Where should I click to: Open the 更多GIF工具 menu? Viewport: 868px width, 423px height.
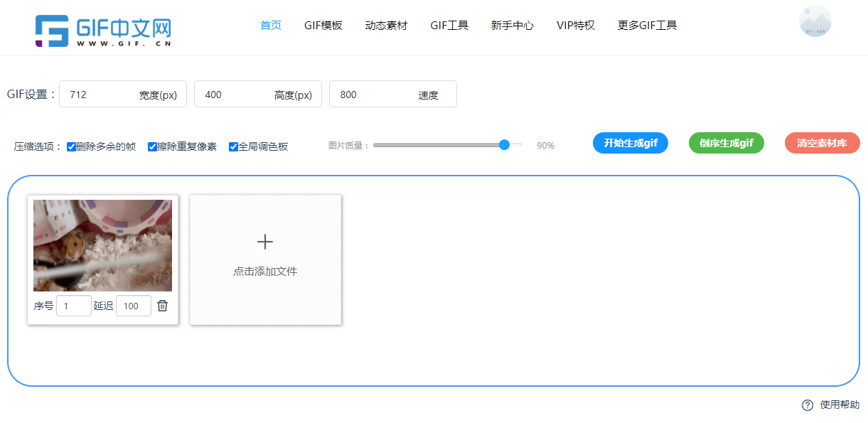pyautogui.click(x=648, y=26)
